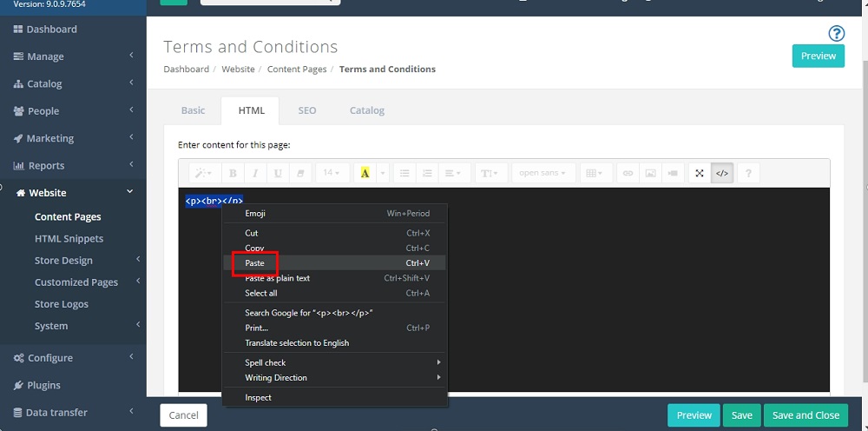Toggle italic formatting in editor toolbar
The image size is (868, 431).
[x=255, y=173]
